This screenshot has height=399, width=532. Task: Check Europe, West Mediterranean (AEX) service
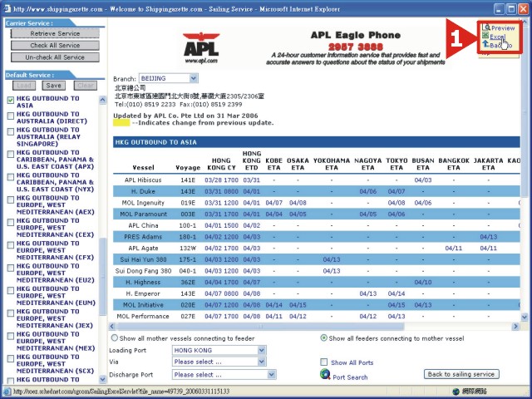click(x=11, y=199)
